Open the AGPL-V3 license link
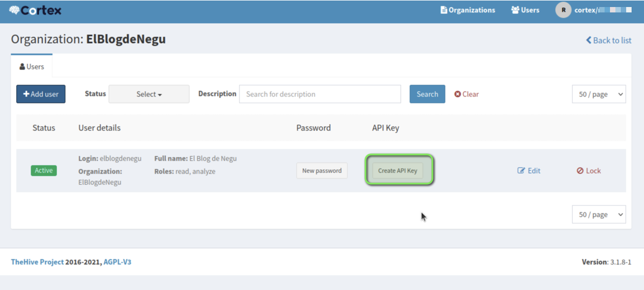Screen dimensions: 644x290 [117, 262]
